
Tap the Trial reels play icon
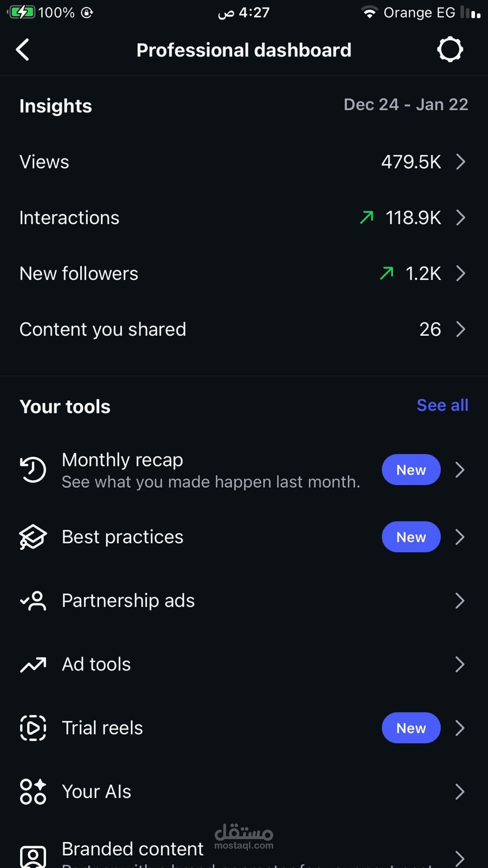pyautogui.click(x=33, y=728)
